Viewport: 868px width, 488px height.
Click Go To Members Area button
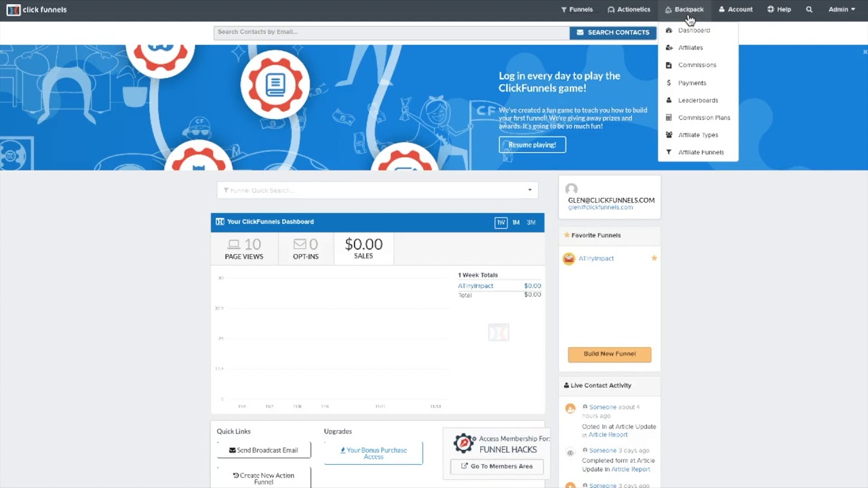tap(496, 466)
